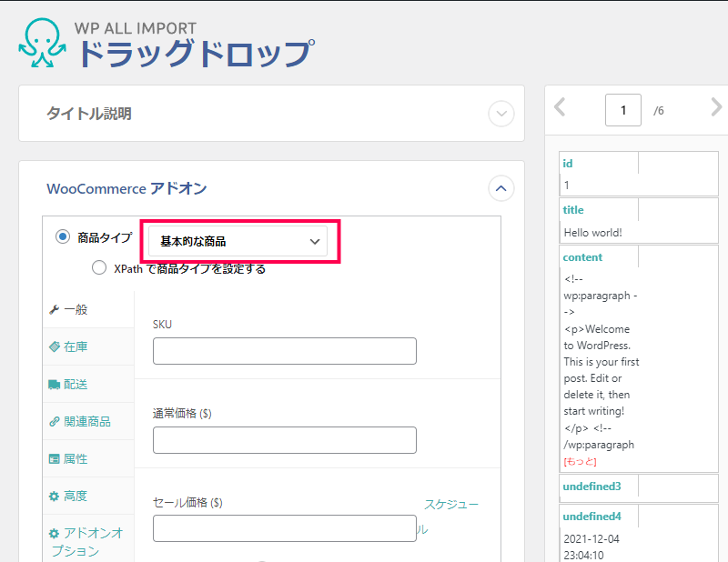This screenshot has width=728, height=562.
Task: Click the truck icon beside 配送
Action: (55, 385)
